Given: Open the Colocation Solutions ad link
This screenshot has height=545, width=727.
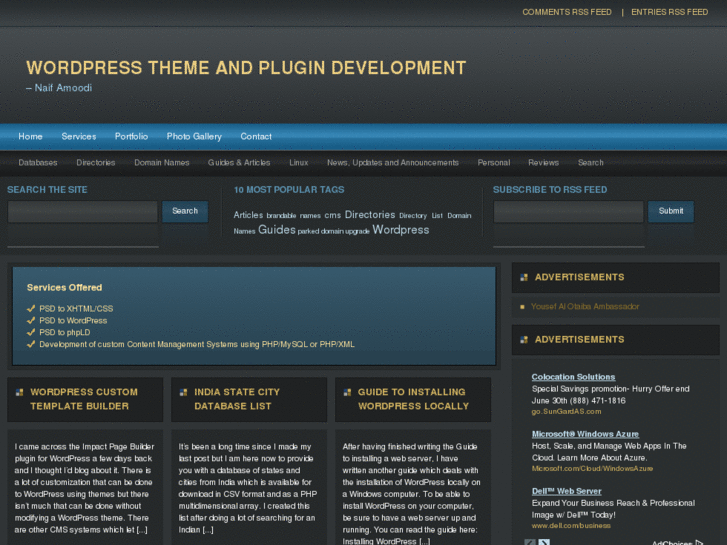Looking at the screenshot, I should pos(574,377).
